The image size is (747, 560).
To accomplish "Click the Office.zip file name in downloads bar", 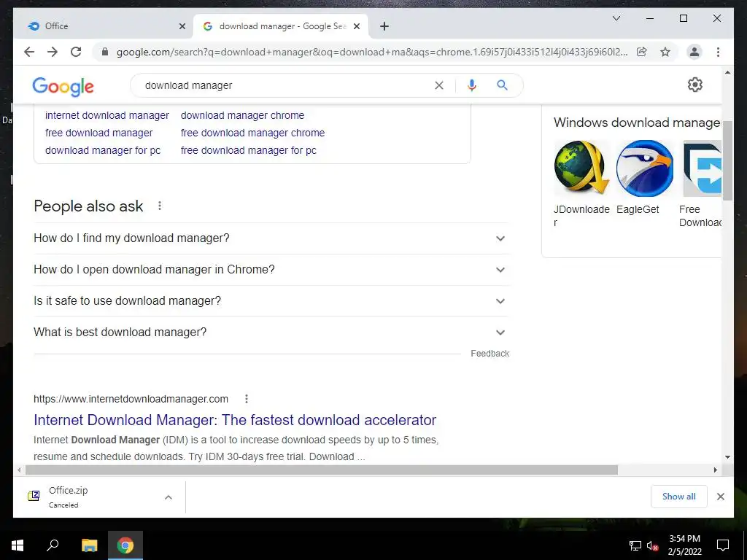I will [68, 490].
